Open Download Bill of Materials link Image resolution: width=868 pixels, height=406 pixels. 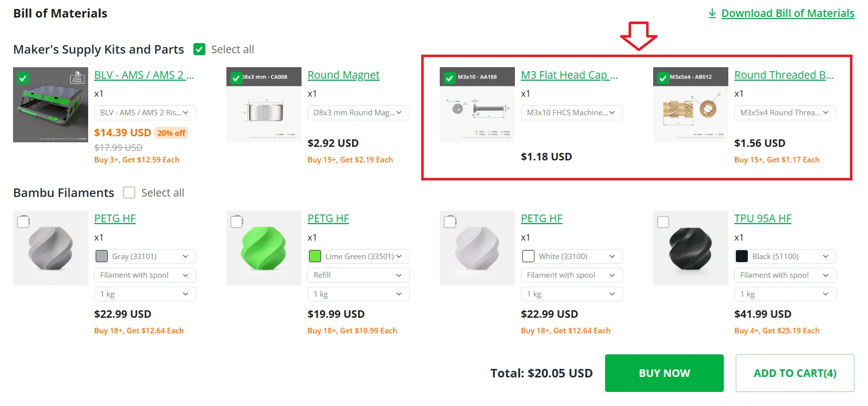(x=787, y=13)
